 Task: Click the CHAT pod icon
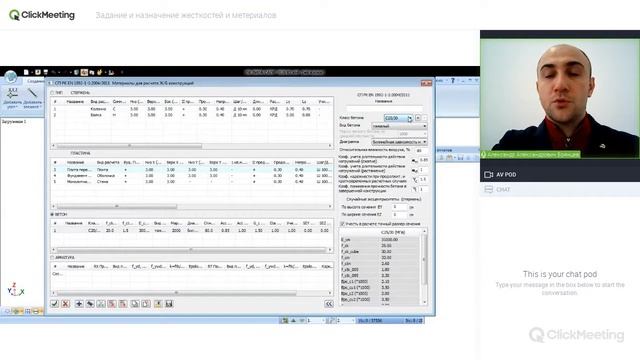coord(489,189)
